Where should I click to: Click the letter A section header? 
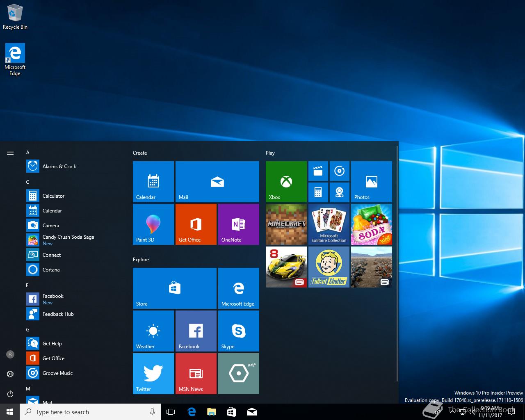[x=27, y=153]
